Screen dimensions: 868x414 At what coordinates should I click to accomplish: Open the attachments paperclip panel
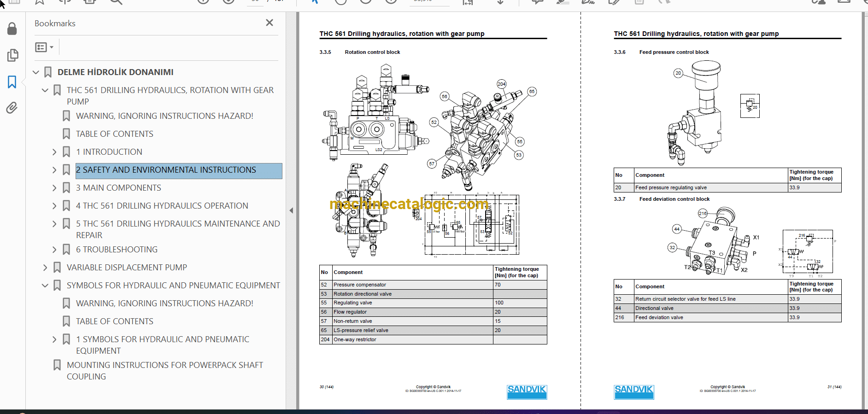(x=12, y=108)
